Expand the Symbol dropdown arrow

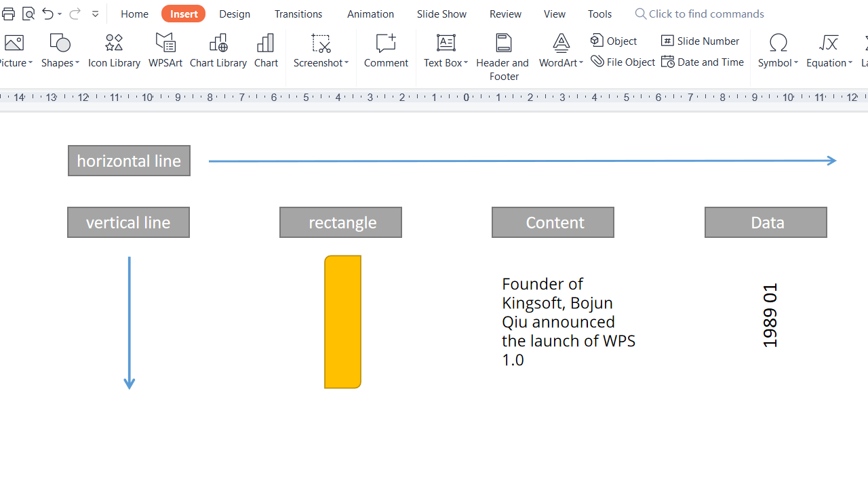pos(796,63)
